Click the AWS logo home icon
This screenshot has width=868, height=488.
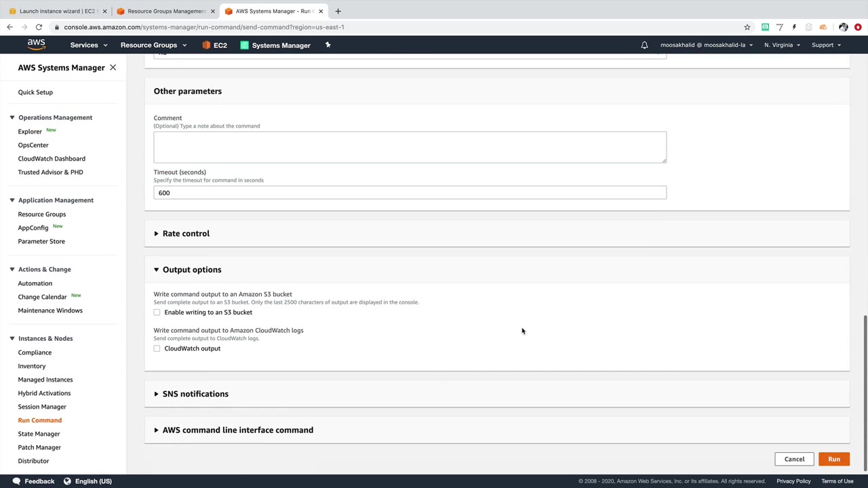pyautogui.click(x=37, y=45)
